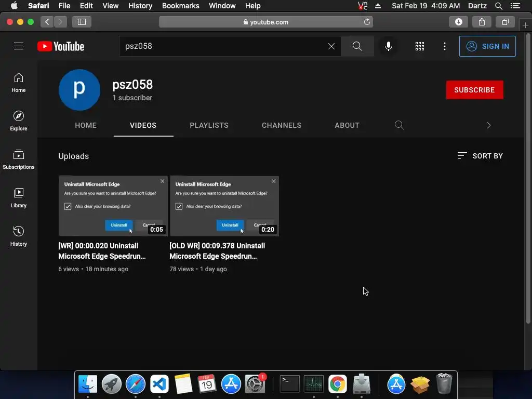Switch to the PLAYLISTS tab
Image resolution: width=532 pixels, height=399 pixels.
coord(209,125)
